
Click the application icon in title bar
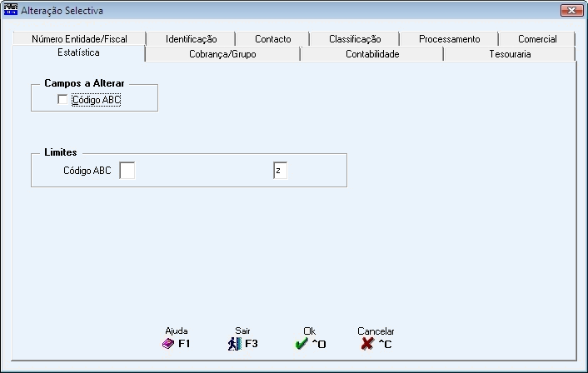click(10, 10)
